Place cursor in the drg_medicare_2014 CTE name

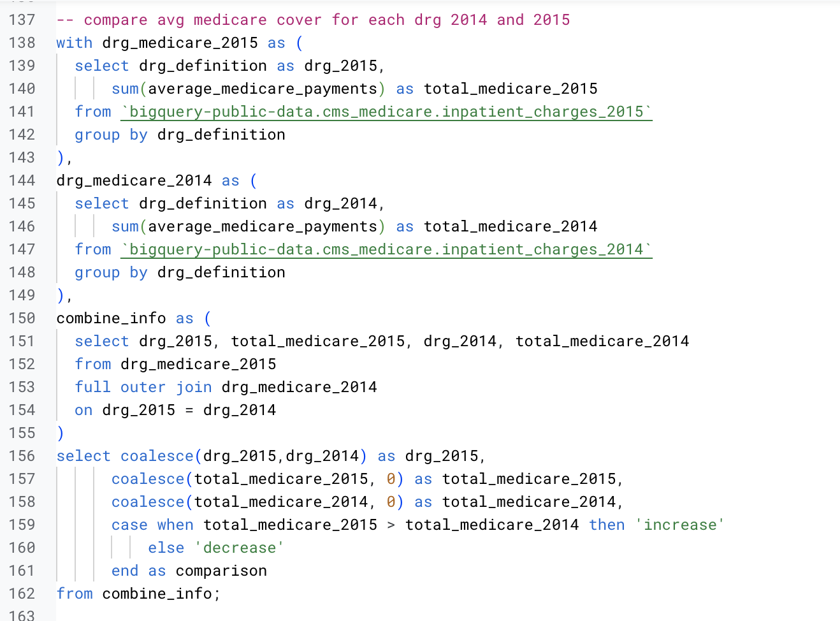pyautogui.click(x=127, y=180)
